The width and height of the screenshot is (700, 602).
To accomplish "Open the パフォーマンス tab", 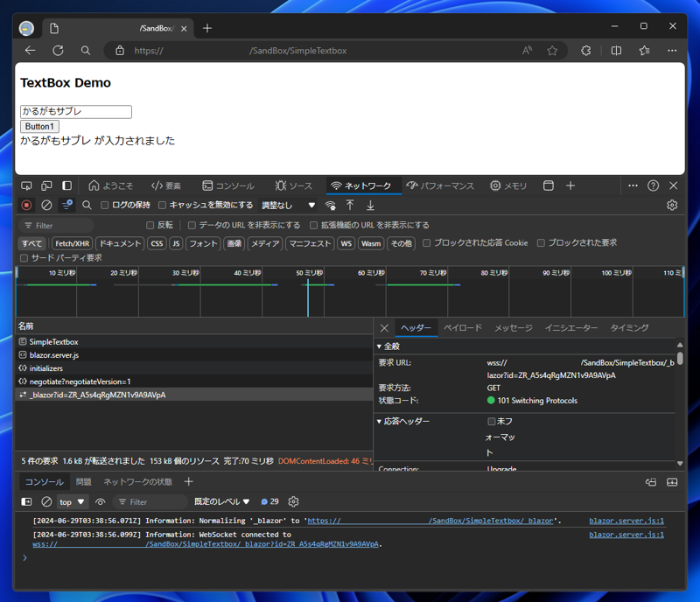I will pos(440,185).
